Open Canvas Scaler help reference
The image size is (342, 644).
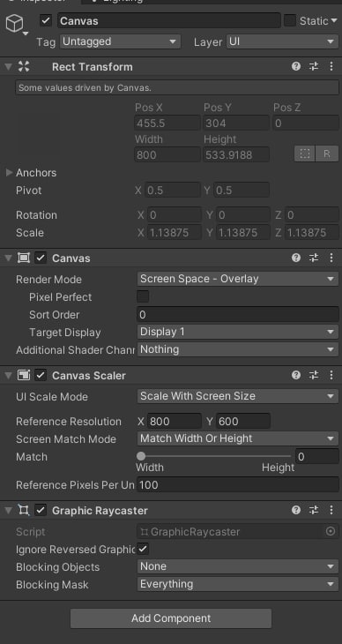tap(295, 375)
